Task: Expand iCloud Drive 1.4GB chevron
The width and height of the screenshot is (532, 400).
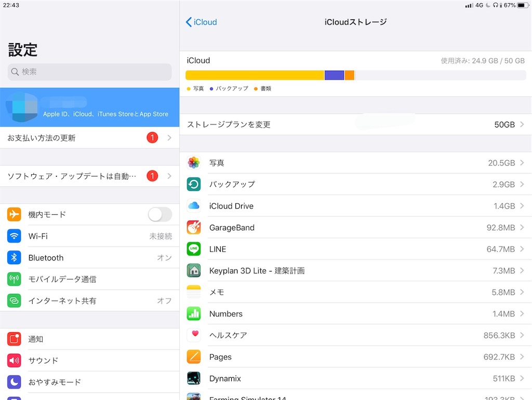Action: [522, 206]
